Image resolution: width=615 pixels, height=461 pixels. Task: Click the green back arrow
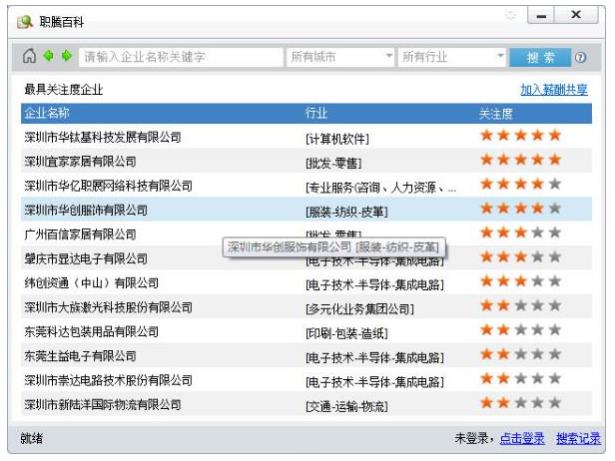(x=48, y=57)
